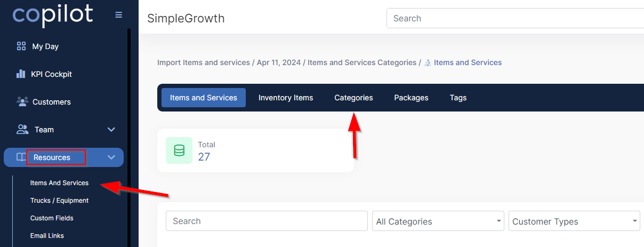Open the Customers people icon

[x=22, y=101]
